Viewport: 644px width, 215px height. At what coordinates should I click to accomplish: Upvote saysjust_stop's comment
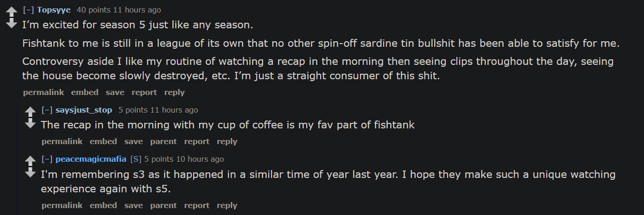30,112
